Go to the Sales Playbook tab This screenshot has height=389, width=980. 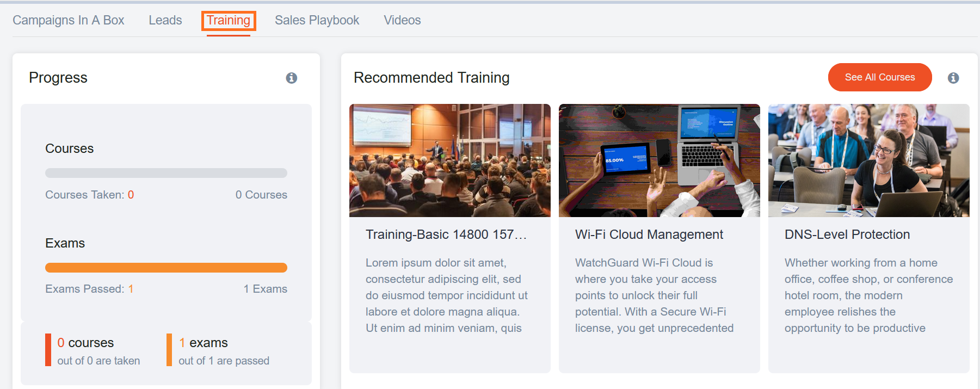coord(317,20)
